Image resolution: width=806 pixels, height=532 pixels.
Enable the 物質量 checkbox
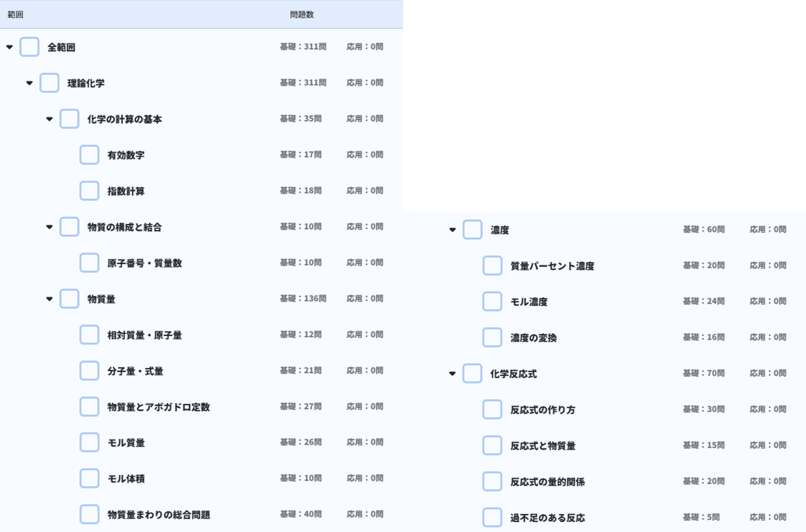pyautogui.click(x=69, y=299)
